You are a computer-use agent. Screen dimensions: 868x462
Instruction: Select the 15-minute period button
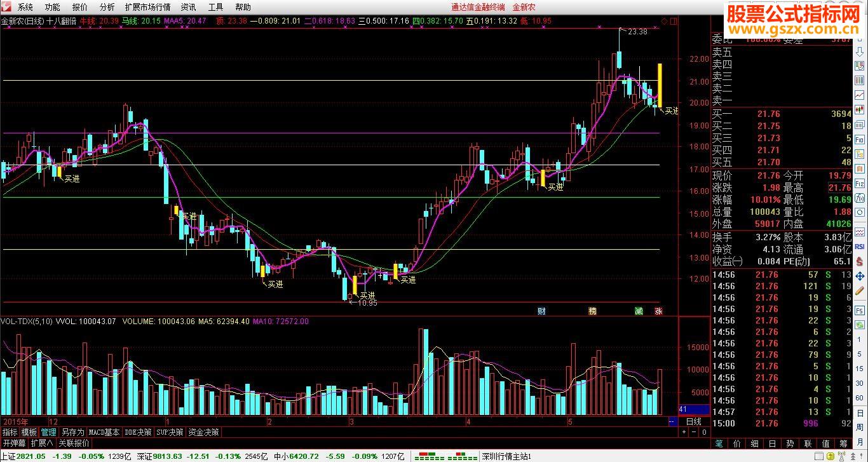tap(860, 369)
